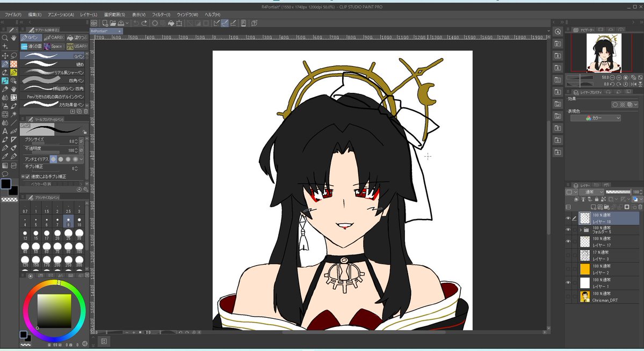Select the Balloon tool
Image resolution: width=644 pixels, height=351 pixels.
pos(5,174)
